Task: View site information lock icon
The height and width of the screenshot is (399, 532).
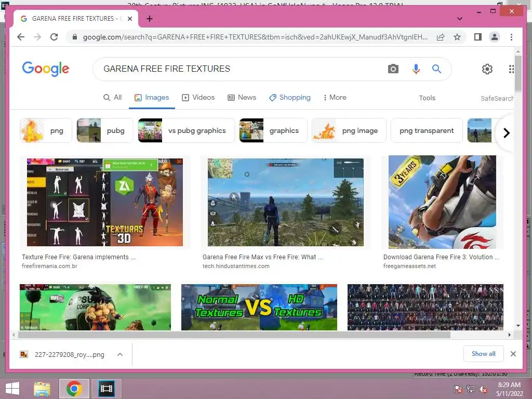Action: [75, 37]
